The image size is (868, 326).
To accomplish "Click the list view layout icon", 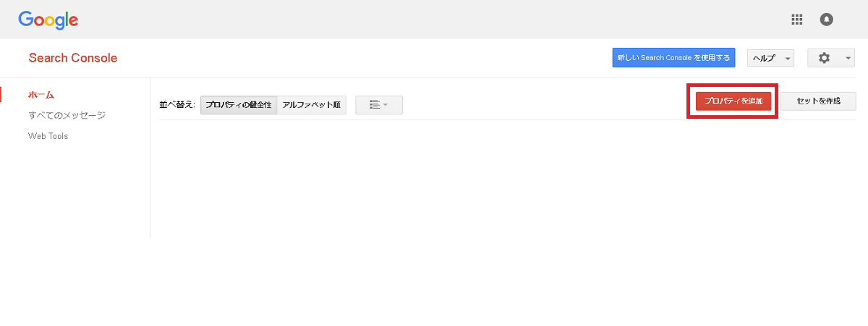I will (374, 105).
